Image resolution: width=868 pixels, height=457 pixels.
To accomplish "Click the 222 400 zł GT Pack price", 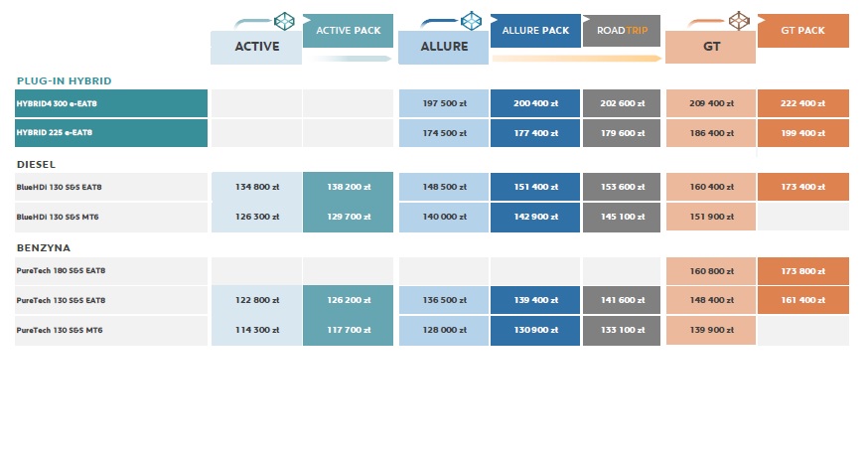I will pos(803,103).
